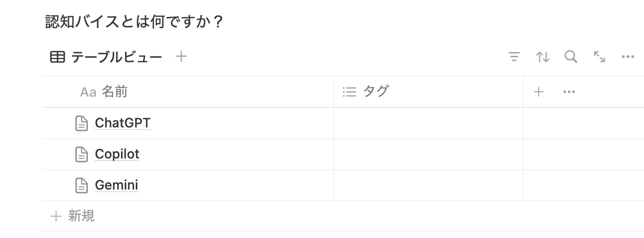Open the Gemini page

[116, 185]
